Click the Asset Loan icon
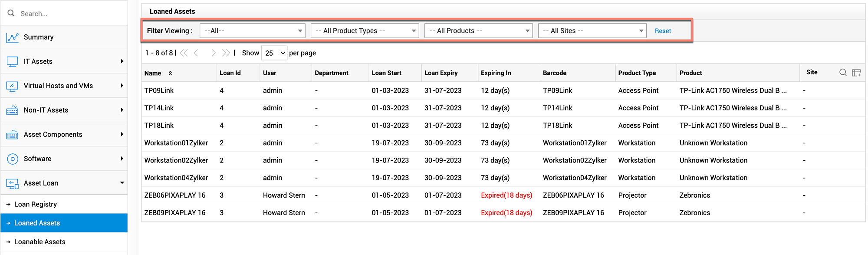Screen dimensions: 868x255 (x=12, y=184)
